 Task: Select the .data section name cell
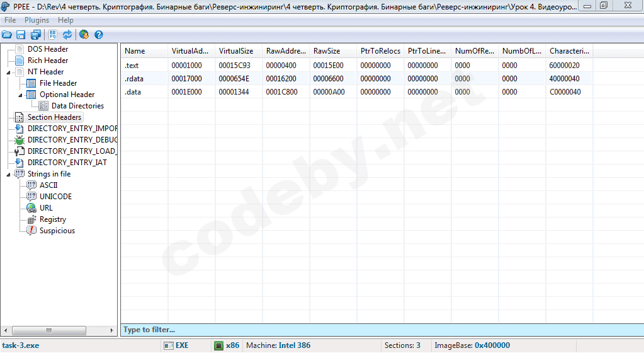point(145,92)
